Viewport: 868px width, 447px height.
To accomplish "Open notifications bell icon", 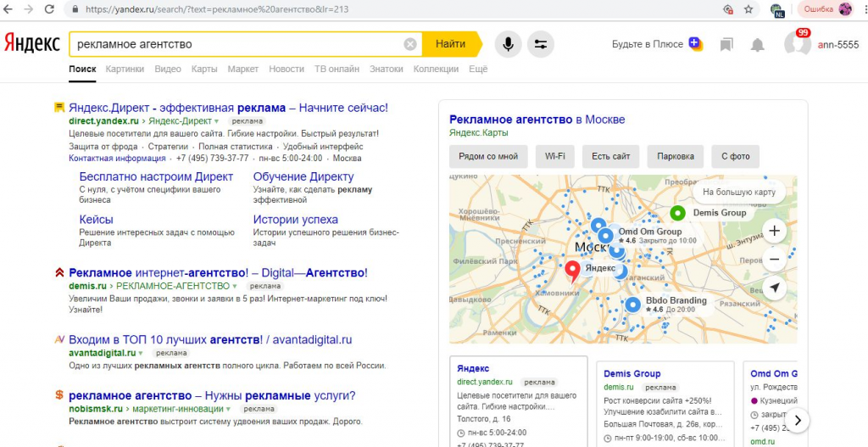I will pos(757,45).
